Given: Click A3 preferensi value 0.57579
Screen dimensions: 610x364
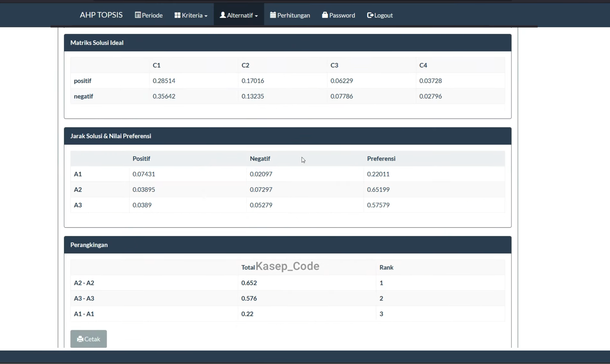Looking at the screenshot, I should pos(378,205).
